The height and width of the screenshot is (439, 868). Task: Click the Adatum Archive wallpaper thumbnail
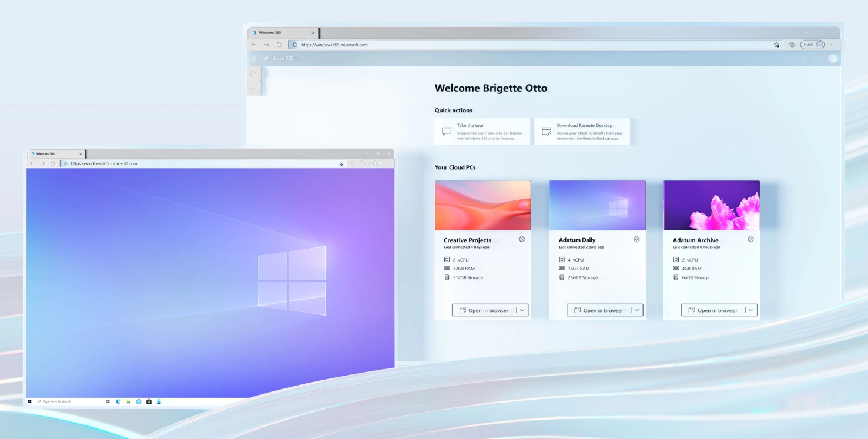click(x=711, y=205)
